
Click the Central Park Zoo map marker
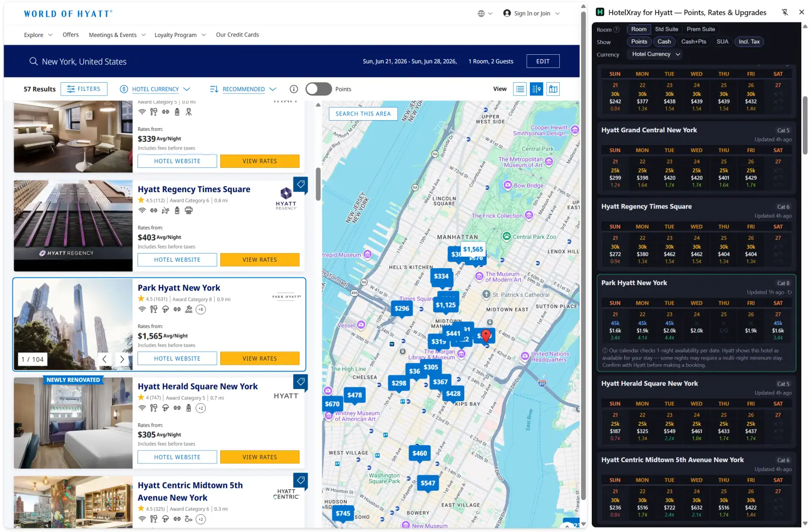tap(506, 236)
